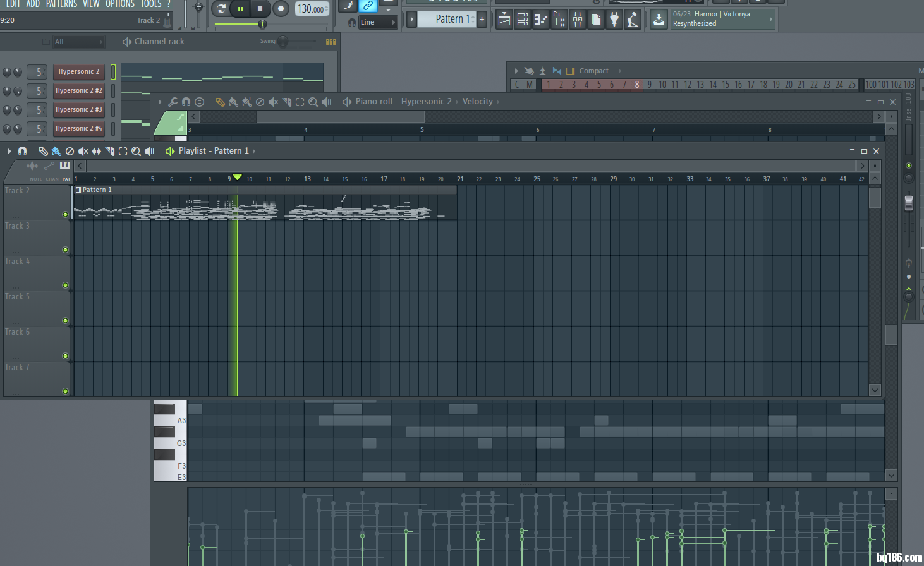Toggle Track 7 mute LED
The image size is (924, 566).
pos(65,392)
